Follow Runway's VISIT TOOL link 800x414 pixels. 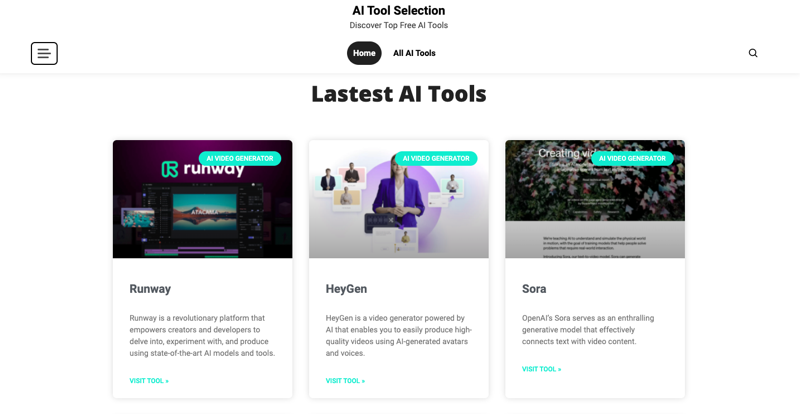149,381
